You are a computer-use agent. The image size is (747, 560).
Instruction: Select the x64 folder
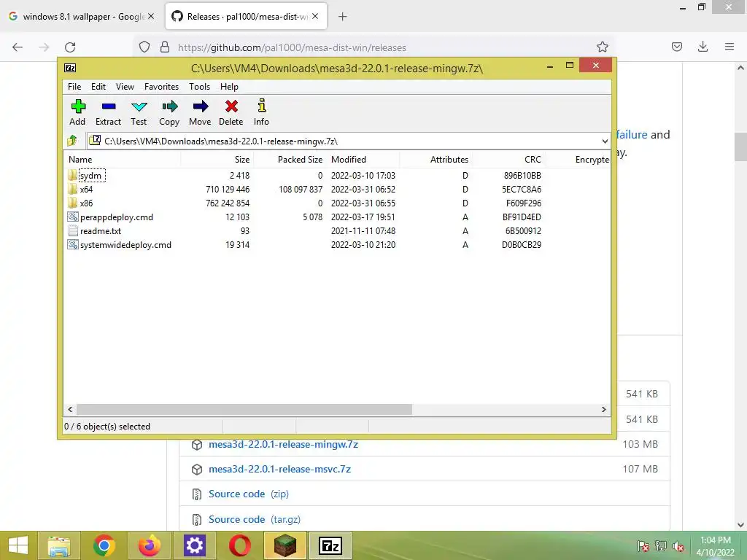[86, 190]
